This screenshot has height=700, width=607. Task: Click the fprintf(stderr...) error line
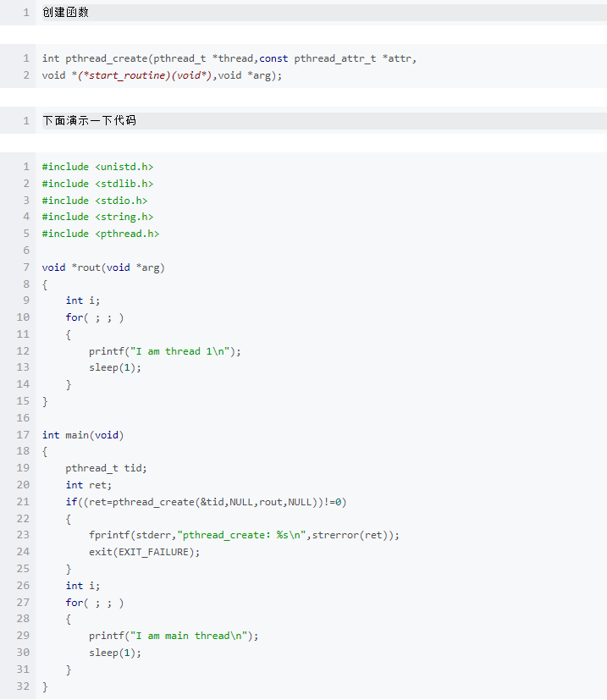click(244, 535)
